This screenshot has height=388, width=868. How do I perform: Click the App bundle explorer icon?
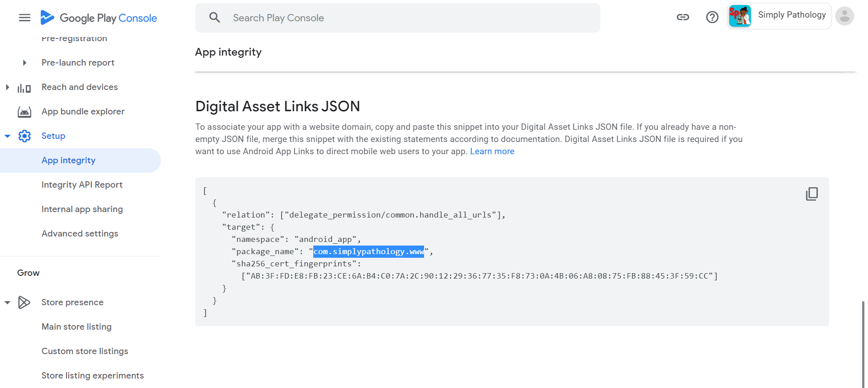click(24, 112)
